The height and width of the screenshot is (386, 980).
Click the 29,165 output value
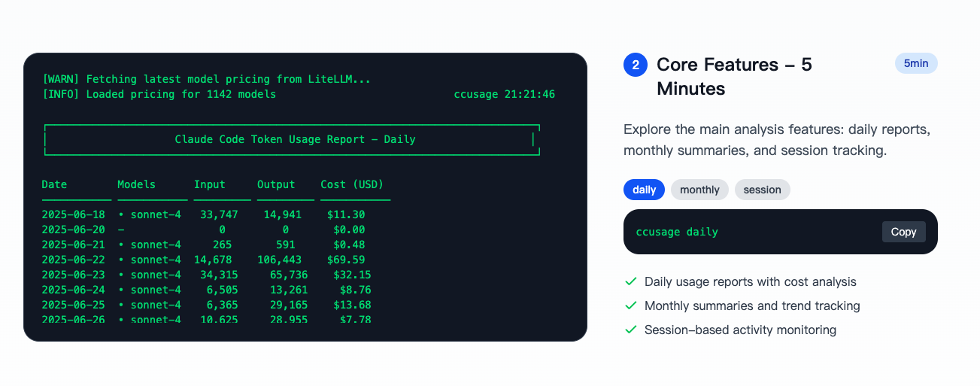289,305
